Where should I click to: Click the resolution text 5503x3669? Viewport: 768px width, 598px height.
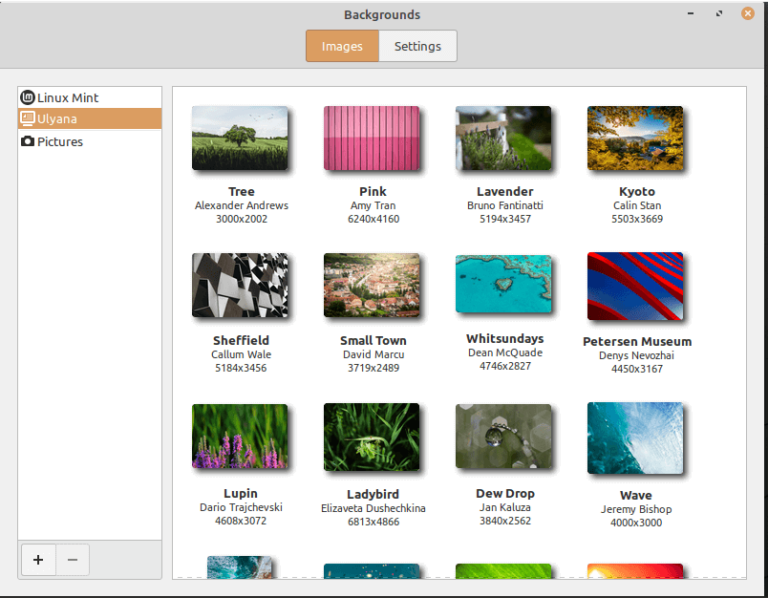[637, 219]
